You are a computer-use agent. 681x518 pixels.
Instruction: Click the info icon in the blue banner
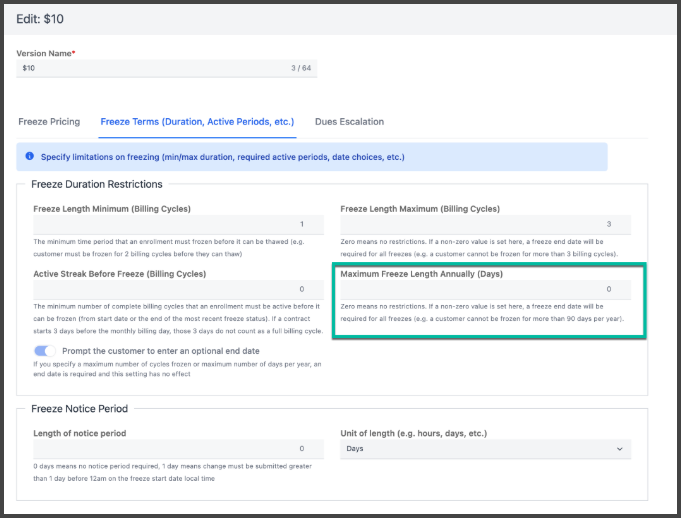click(x=29, y=157)
